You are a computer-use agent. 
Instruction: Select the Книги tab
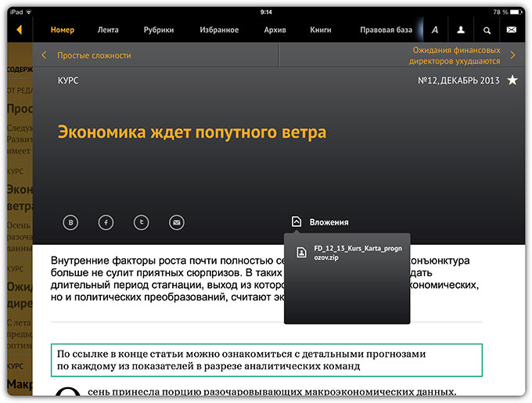pyautogui.click(x=321, y=31)
